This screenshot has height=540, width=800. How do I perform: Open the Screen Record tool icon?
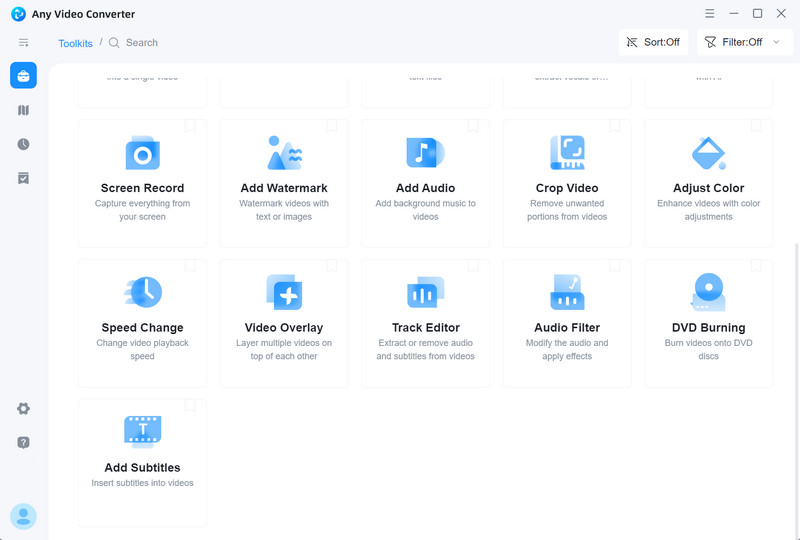142,153
